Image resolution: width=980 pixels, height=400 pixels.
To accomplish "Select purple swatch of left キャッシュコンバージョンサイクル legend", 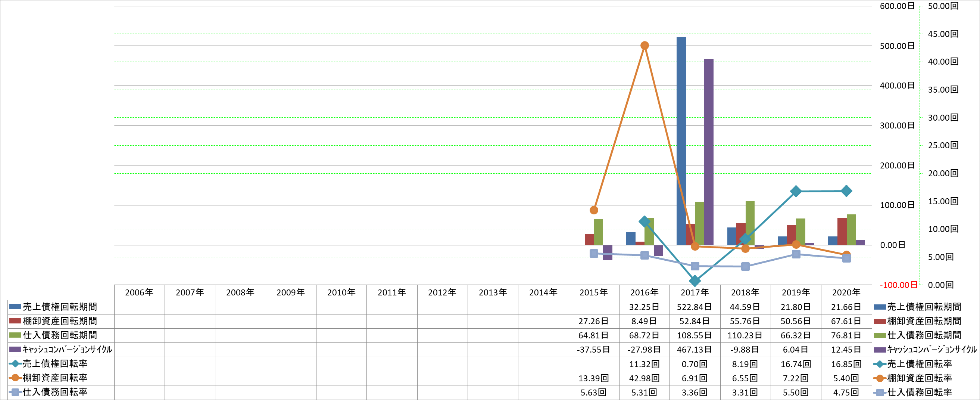I will pos(15,349).
